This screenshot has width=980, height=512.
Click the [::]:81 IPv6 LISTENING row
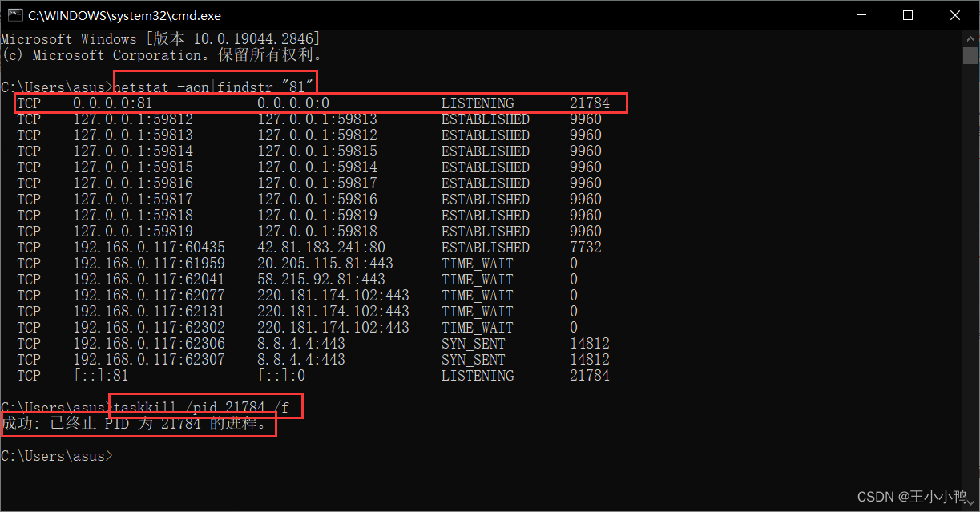pyautogui.click(x=321, y=375)
